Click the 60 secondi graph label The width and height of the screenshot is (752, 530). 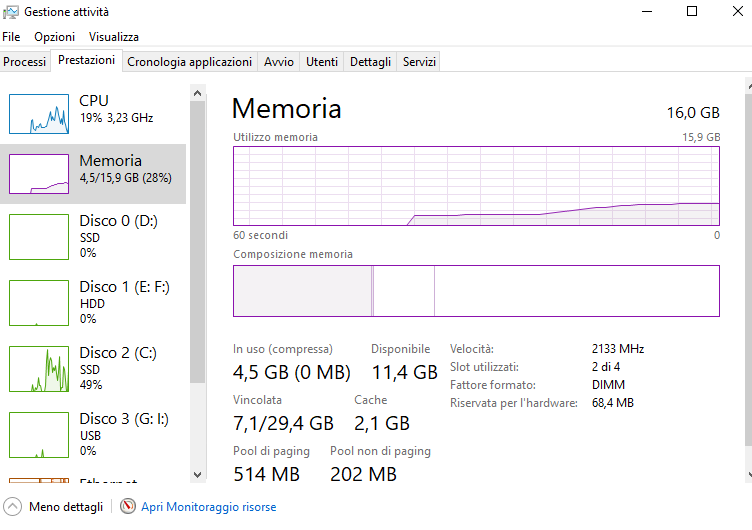(x=260, y=235)
